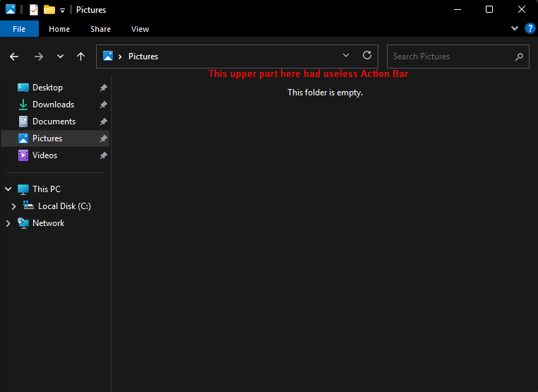Open Customize Quick Access Toolbar dropdown
The height and width of the screenshot is (392, 538).
tap(62, 11)
